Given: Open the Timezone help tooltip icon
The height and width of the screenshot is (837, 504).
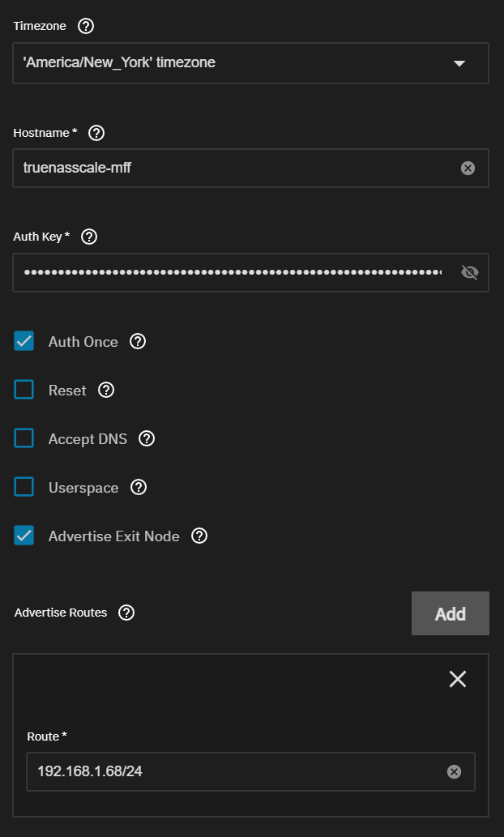Looking at the screenshot, I should [86, 26].
